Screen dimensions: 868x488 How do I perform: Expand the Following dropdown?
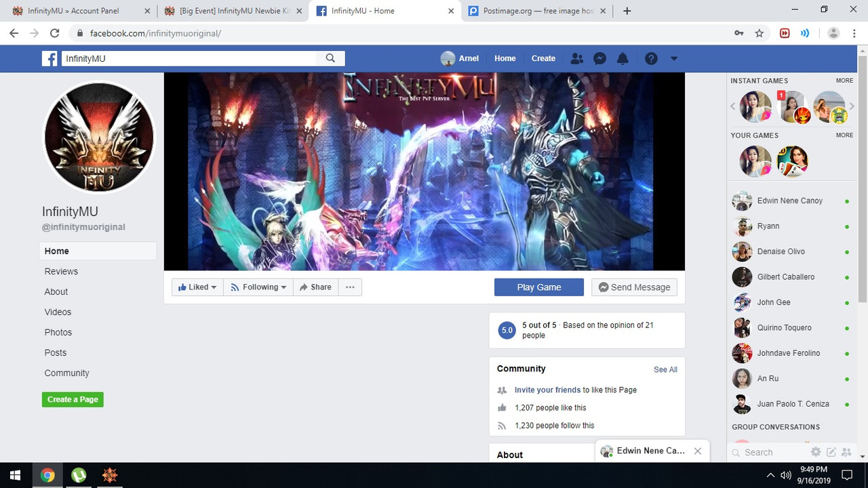click(x=258, y=287)
